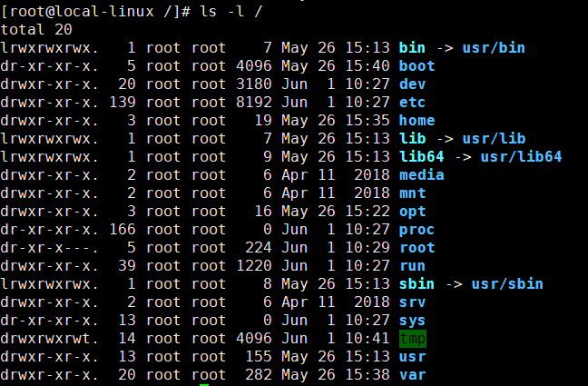
Task: Select the media directory name
Action: (421, 174)
